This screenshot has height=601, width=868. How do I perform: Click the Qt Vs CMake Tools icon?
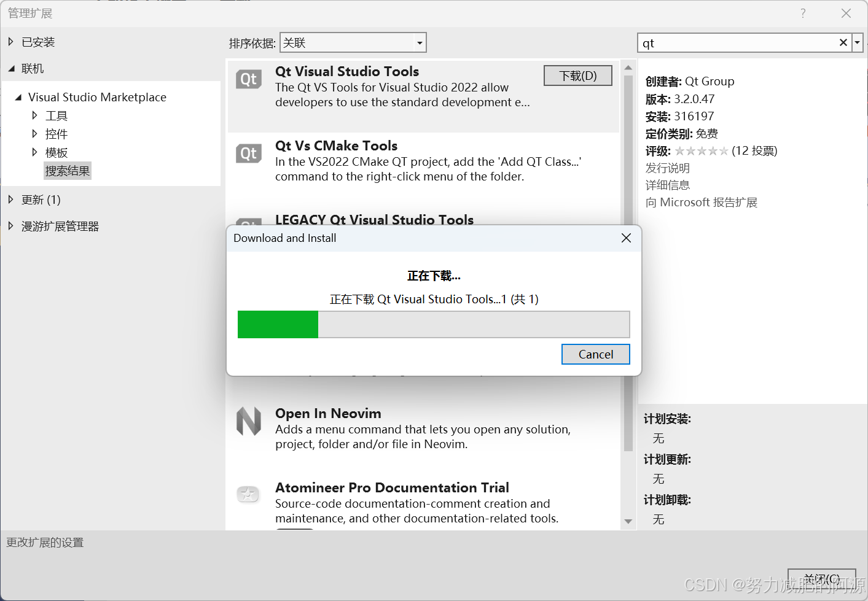pos(249,153)
